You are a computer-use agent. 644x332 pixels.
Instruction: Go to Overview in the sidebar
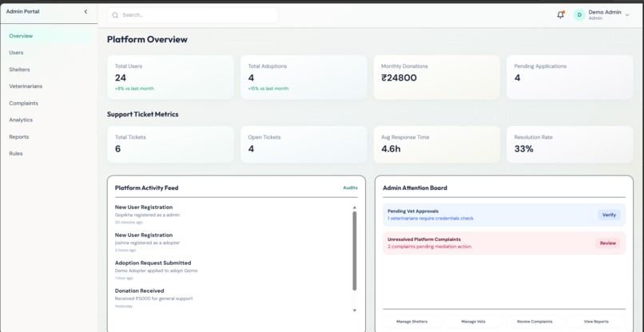pyautogui.click(x=49, y=36)
